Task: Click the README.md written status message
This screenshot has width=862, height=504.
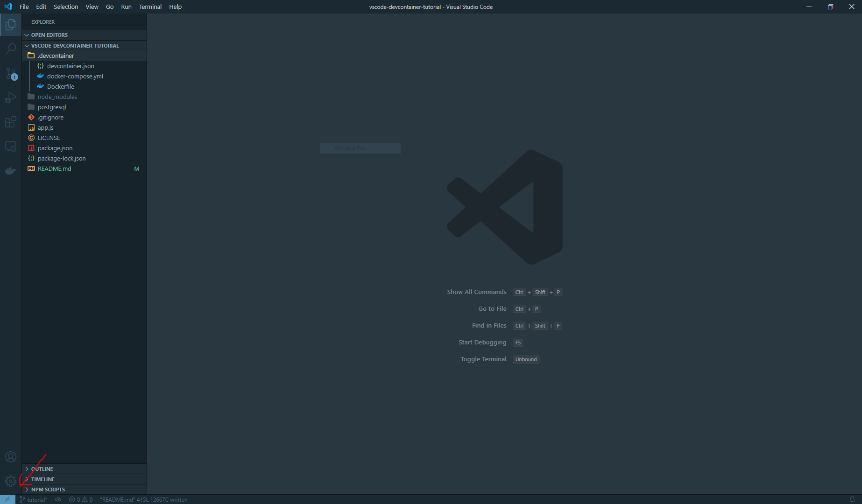Action: (x=144, y=499)
